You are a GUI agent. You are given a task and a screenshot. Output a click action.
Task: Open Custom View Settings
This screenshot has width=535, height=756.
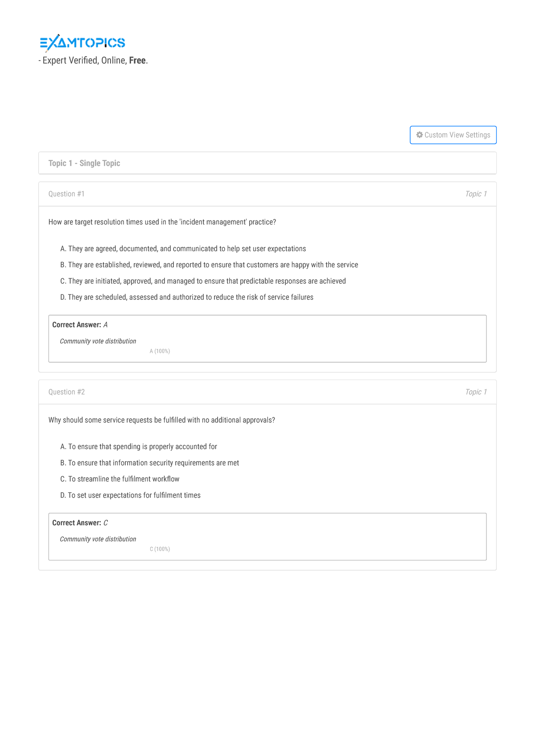(x=453, y=135)
